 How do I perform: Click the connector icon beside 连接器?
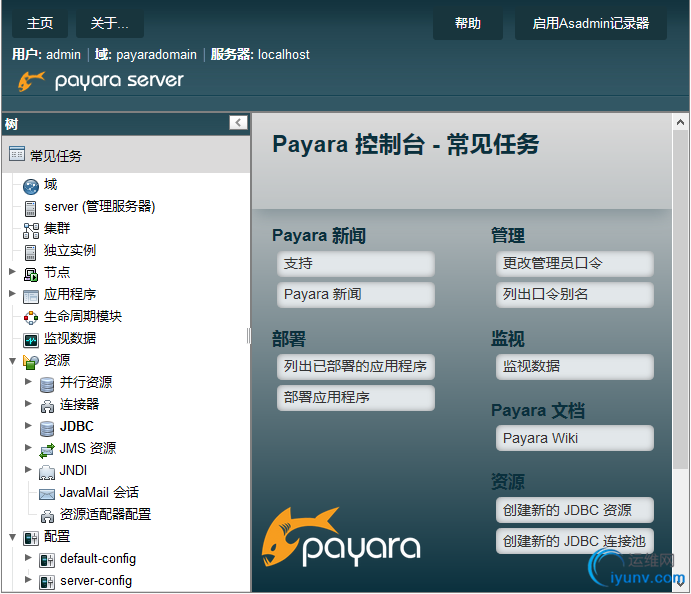(x=47, y=406)
